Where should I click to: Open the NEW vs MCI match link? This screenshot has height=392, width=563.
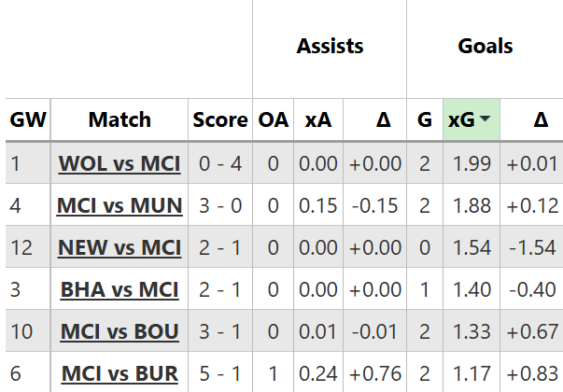coord(120,247)
